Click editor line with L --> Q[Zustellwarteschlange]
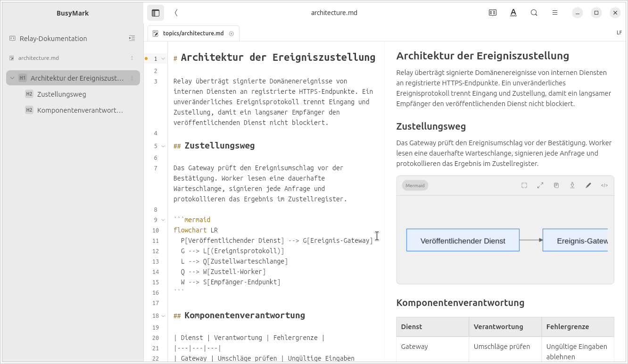Viewport: 628px width, 364px height. [234, 261]
